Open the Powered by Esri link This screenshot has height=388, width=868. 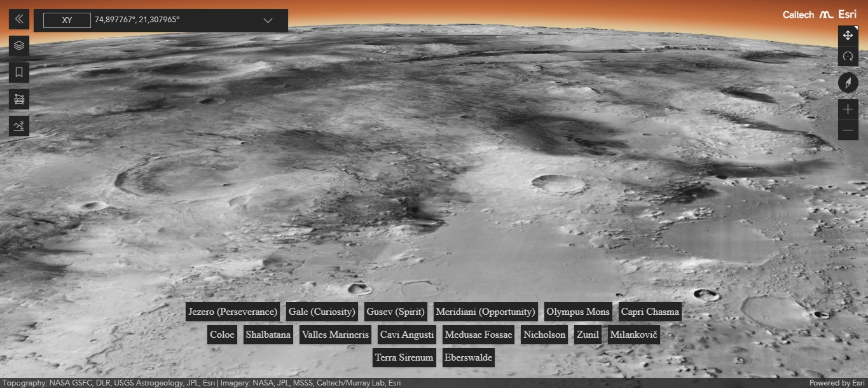point(837,383)
